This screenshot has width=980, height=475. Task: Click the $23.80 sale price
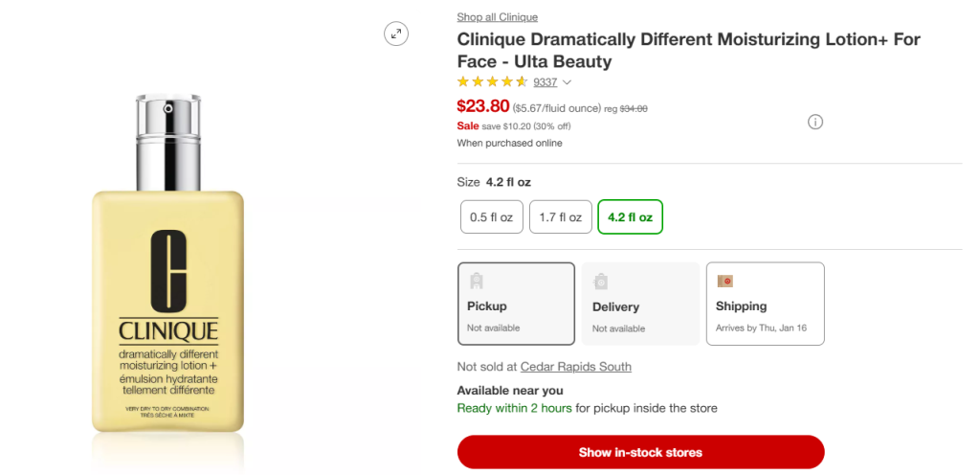pyautogui.click(x=483, y=106)
